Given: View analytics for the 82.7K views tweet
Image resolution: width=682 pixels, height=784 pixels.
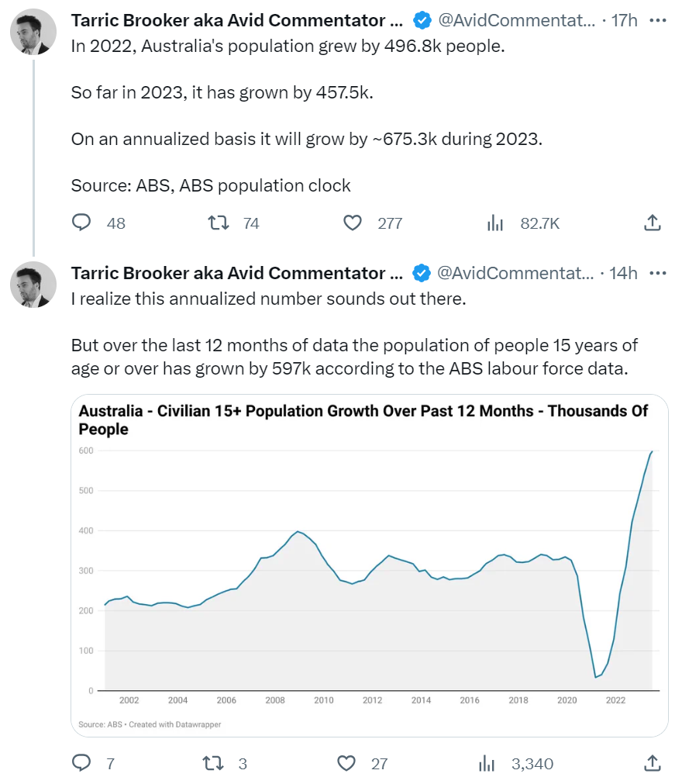Looking at the screenshot, I should 495,223.
